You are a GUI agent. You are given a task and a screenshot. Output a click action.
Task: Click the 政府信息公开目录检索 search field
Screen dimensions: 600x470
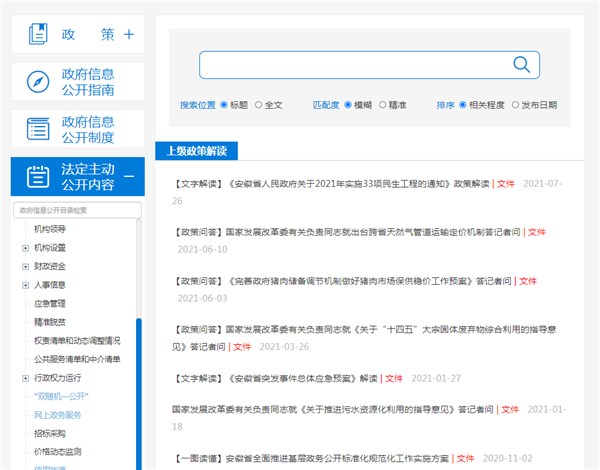click(x=77, y=210)
